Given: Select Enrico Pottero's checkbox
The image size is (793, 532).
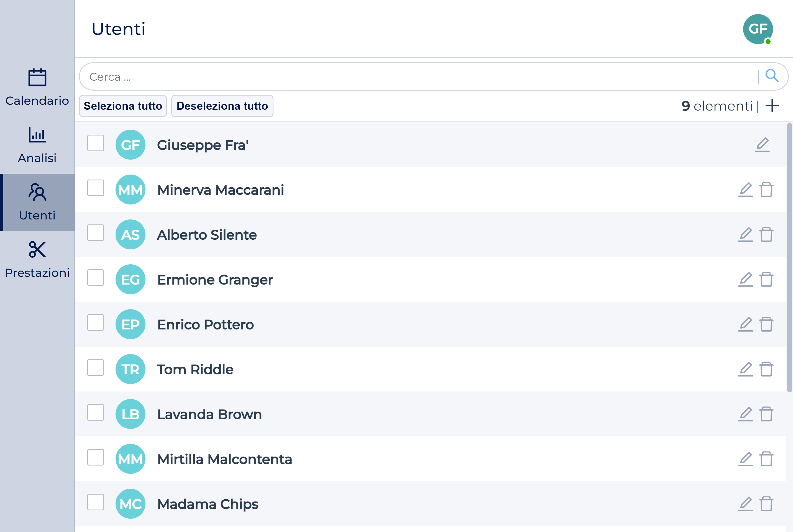Looking at the screenshot, I should tap(96, 323).
